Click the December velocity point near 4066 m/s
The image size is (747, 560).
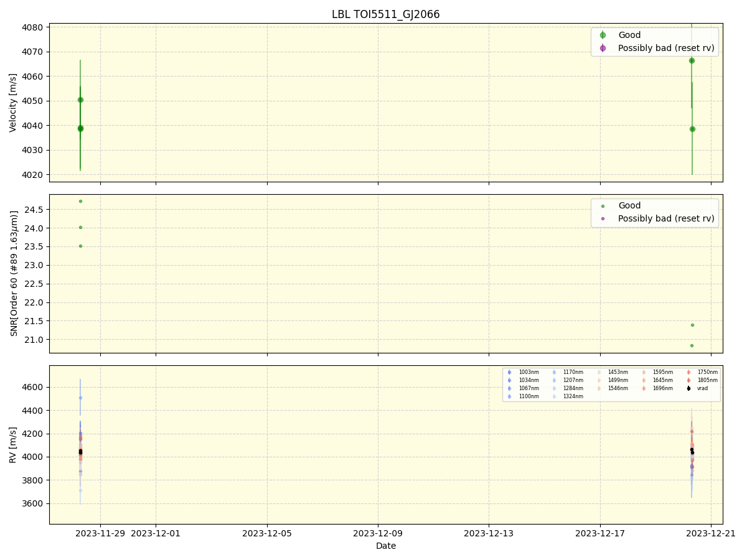coord(692,60)
